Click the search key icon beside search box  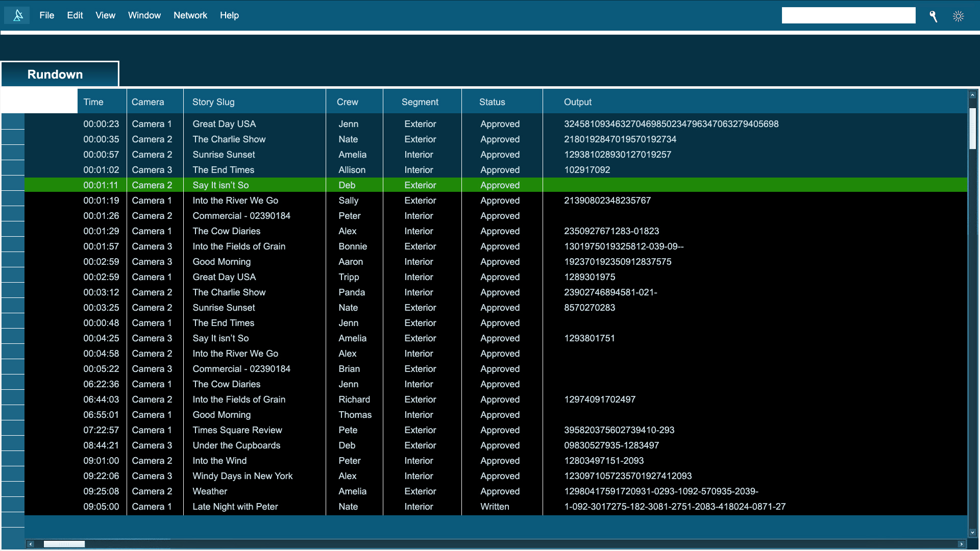coord(933,16)
